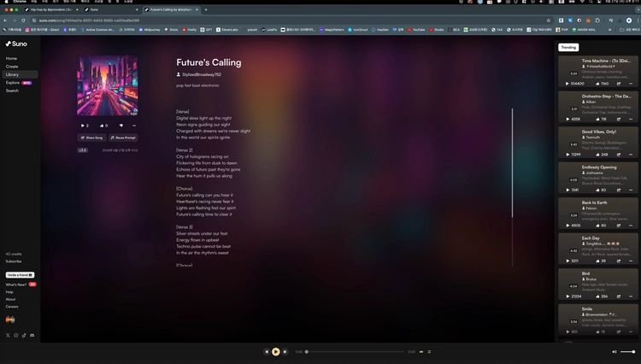This screenshot has width=641, height=364.
Task: Open Create in the sidebar
Action: coord(12,66)
